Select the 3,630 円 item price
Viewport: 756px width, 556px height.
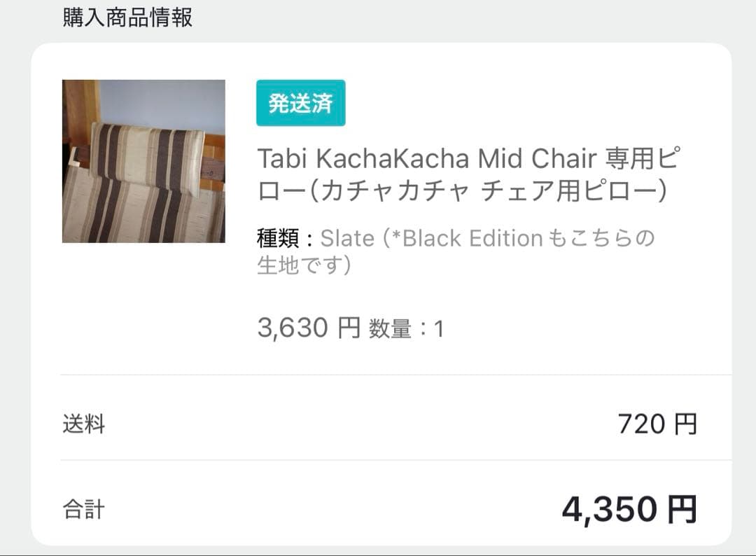309,328
